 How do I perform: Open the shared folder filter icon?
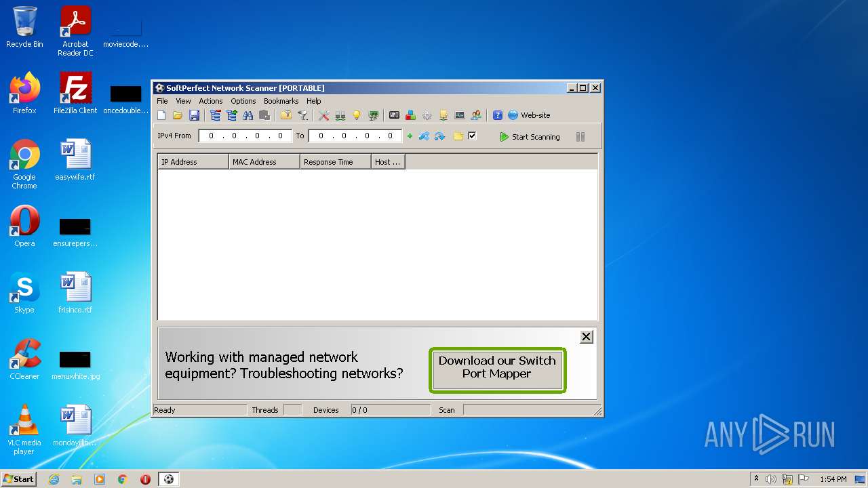pyautogui.click(x=286, y=115)
